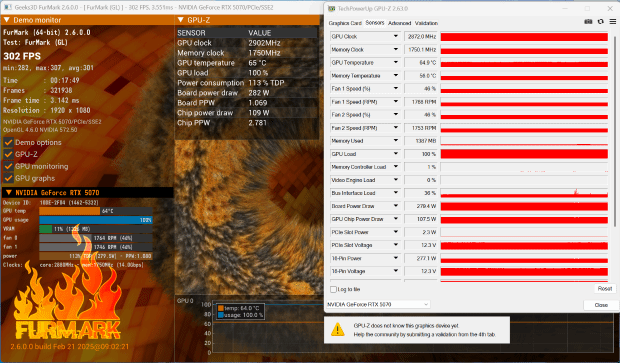The width and height of the screenshot is (620, 363).
Task: Click the GPU-Z title bar app icon
Action: pos(332,8)
